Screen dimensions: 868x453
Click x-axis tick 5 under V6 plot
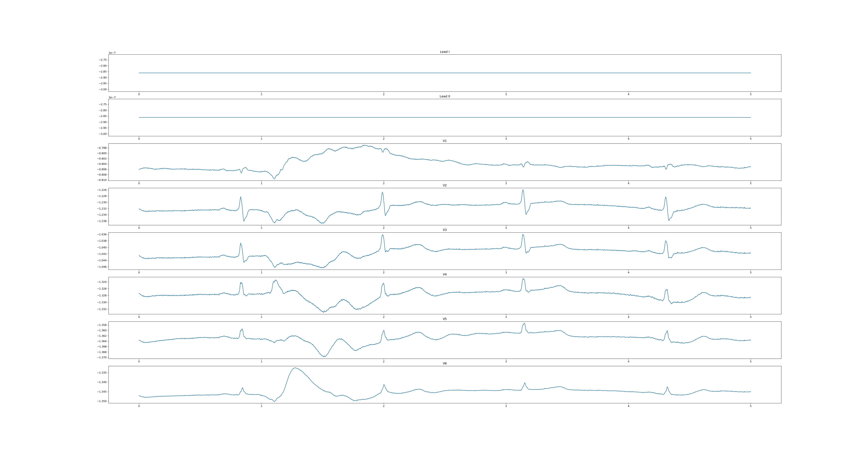click(750, 406)
